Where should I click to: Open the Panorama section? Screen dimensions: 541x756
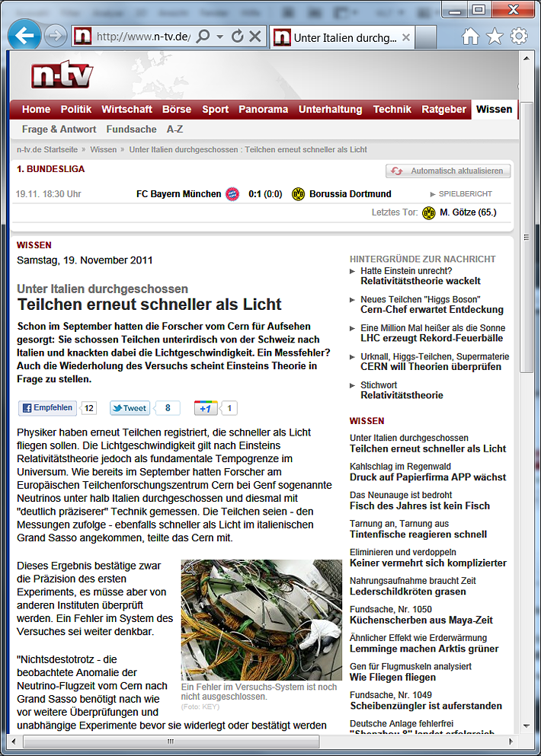tap(264, 110)
